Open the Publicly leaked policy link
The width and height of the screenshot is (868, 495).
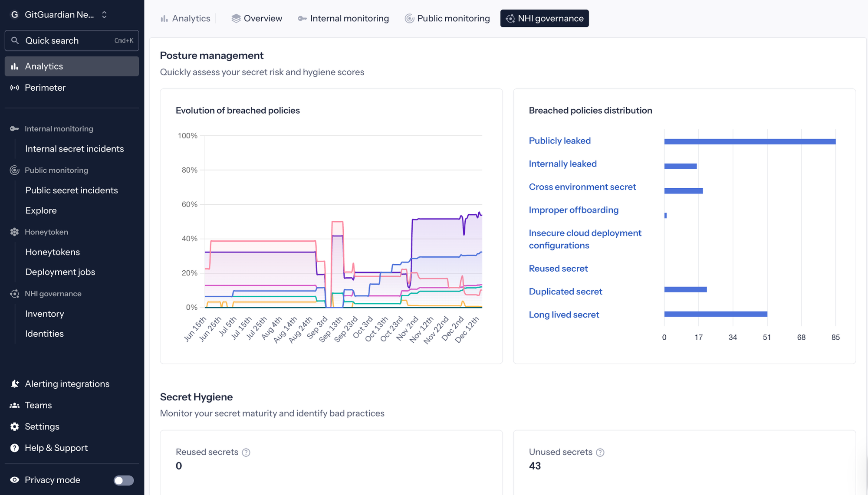[559, 141]
